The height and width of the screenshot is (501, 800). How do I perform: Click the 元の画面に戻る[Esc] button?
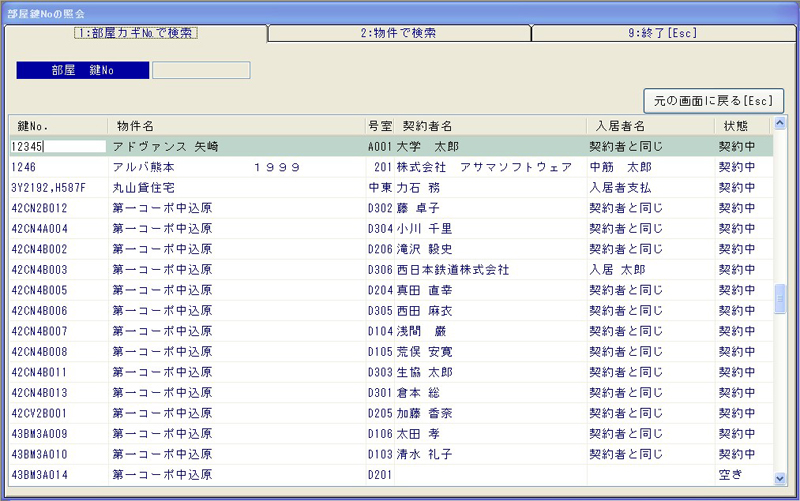tap(713, 101)
